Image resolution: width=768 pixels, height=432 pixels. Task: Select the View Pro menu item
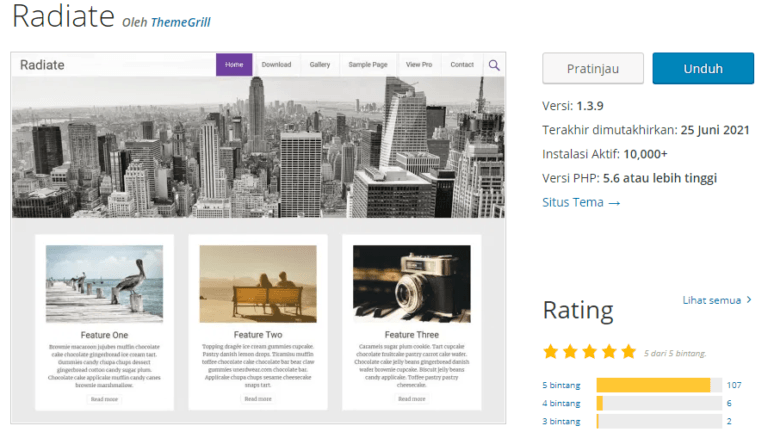(x=419, y=65)
